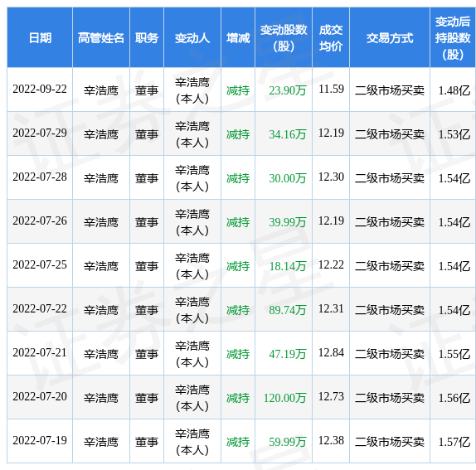Click the 增减 column header
The width and height of the screenshot is (476, 470).
[238, 38]
